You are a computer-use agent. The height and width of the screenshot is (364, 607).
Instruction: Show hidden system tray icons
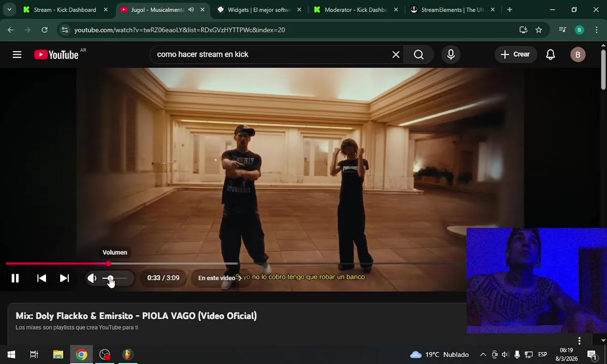coord(483,354)
